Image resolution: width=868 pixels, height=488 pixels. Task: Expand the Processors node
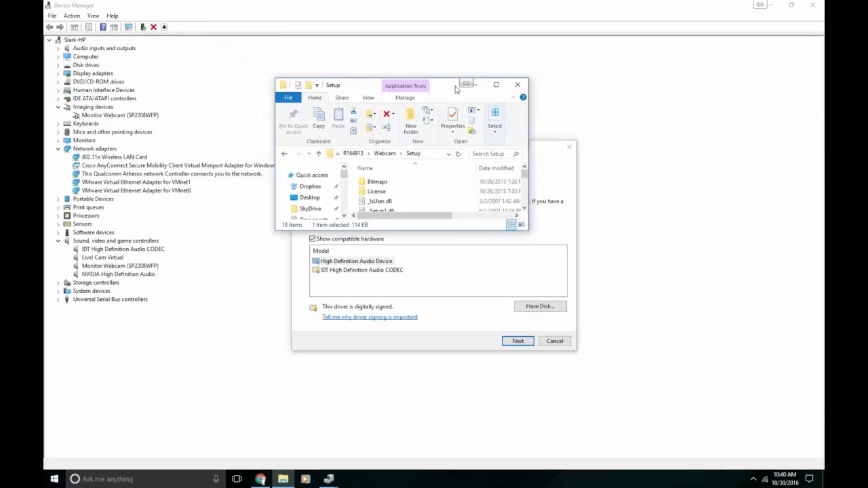58,216
